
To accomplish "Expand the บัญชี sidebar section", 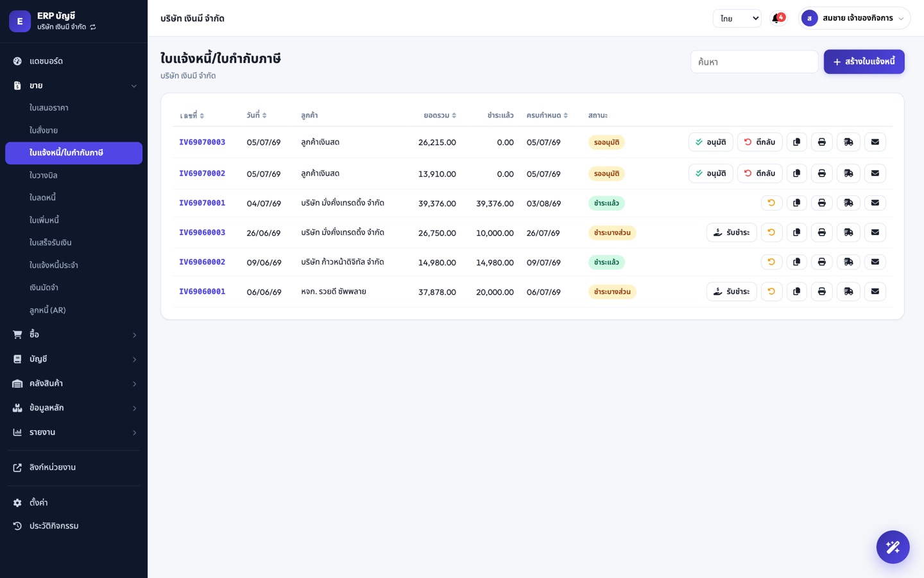I will click(x=74, y=359).
